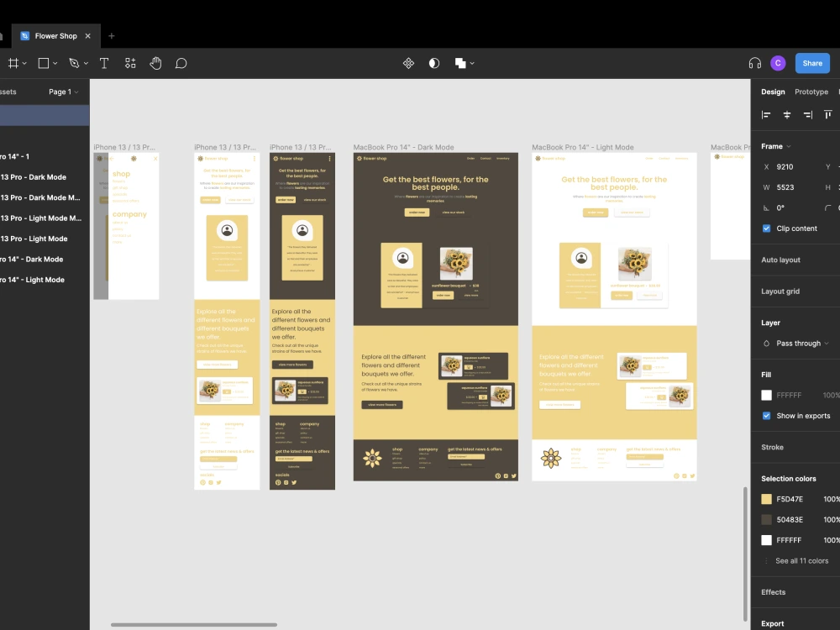Select the '13 Pro - Dark Mode M...' layer

45,197
